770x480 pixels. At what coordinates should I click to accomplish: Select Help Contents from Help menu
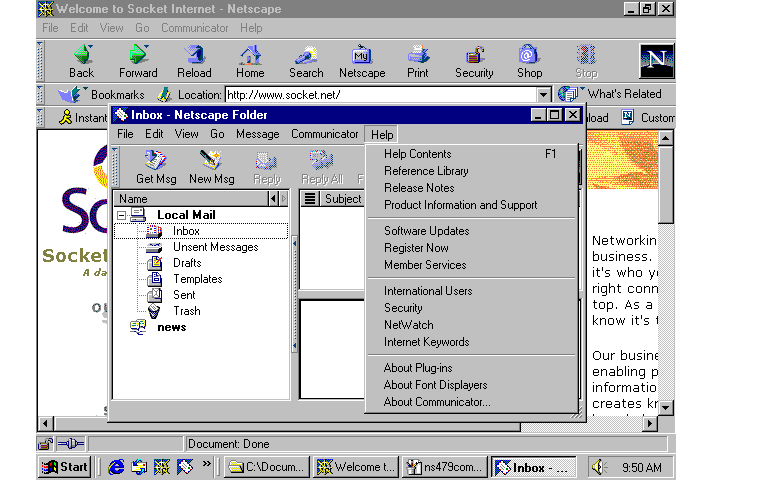pyautogui.click(x=418, y=154)
